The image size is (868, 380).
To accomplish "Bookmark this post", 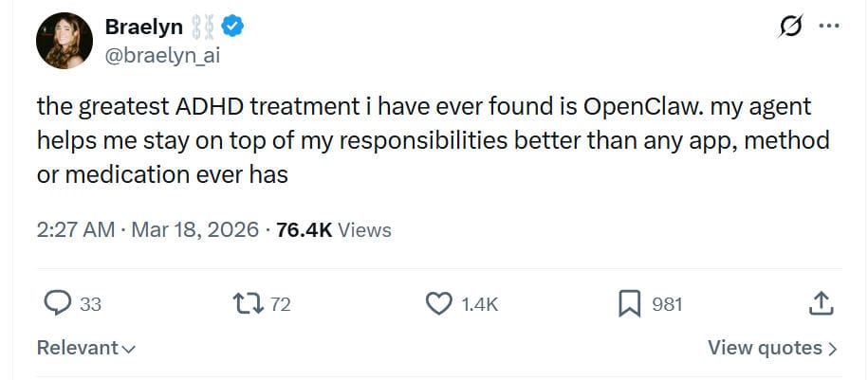I will click(630, 303).
